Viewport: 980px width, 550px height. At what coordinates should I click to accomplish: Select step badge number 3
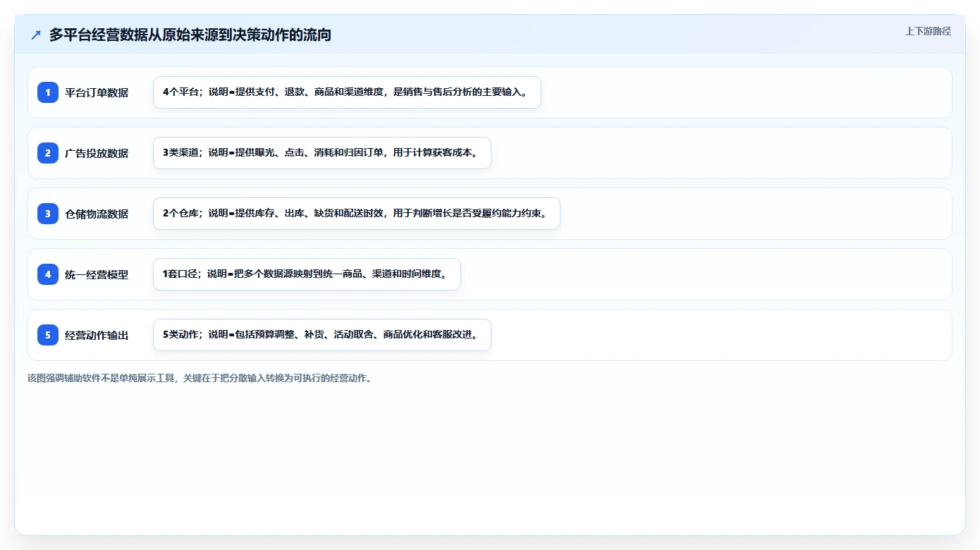[48, 214]
